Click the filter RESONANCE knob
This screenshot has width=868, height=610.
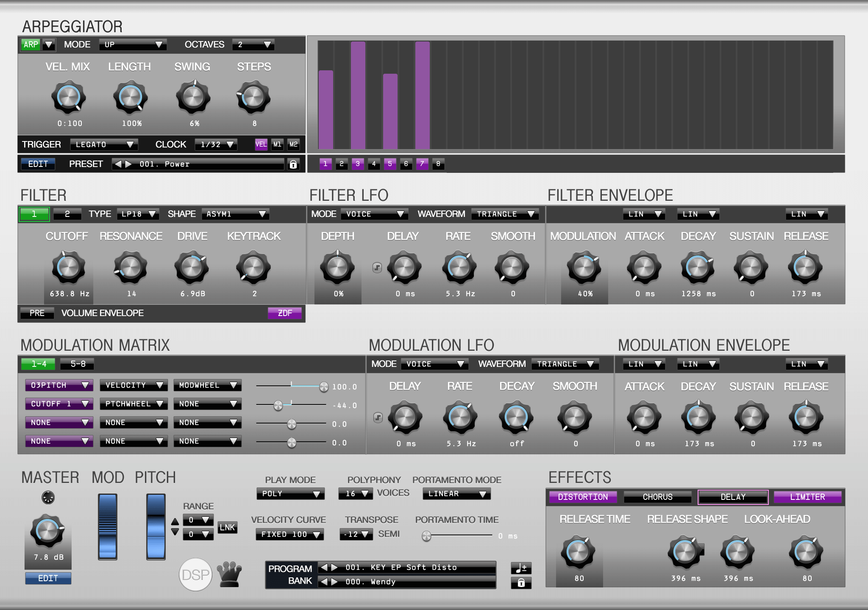(x=131, y=267)
